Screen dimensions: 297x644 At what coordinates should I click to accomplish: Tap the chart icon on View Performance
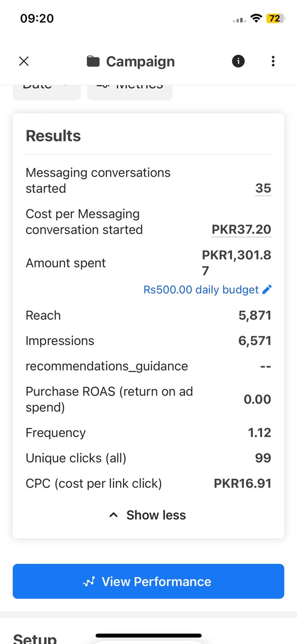tap(89, 582)
